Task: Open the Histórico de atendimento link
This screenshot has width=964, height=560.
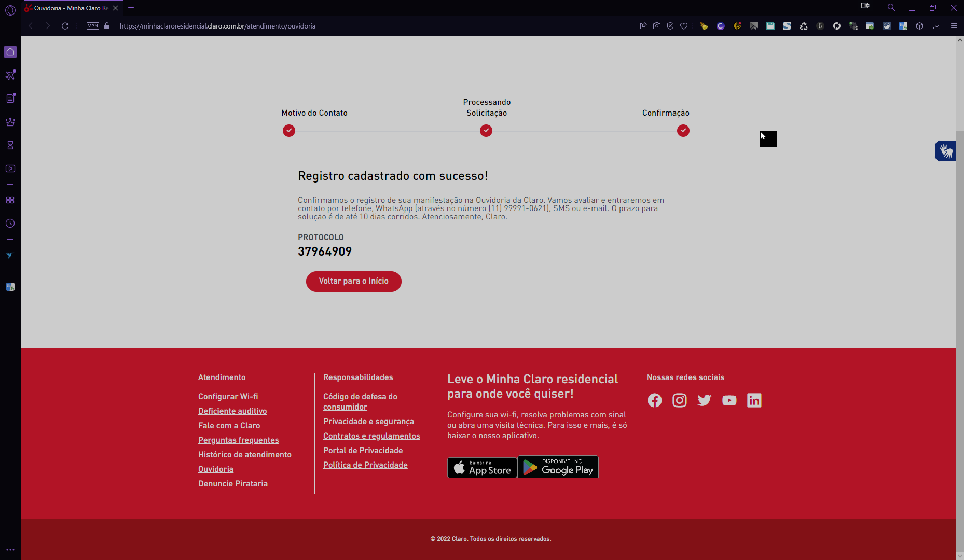Action: click(245, 455)
